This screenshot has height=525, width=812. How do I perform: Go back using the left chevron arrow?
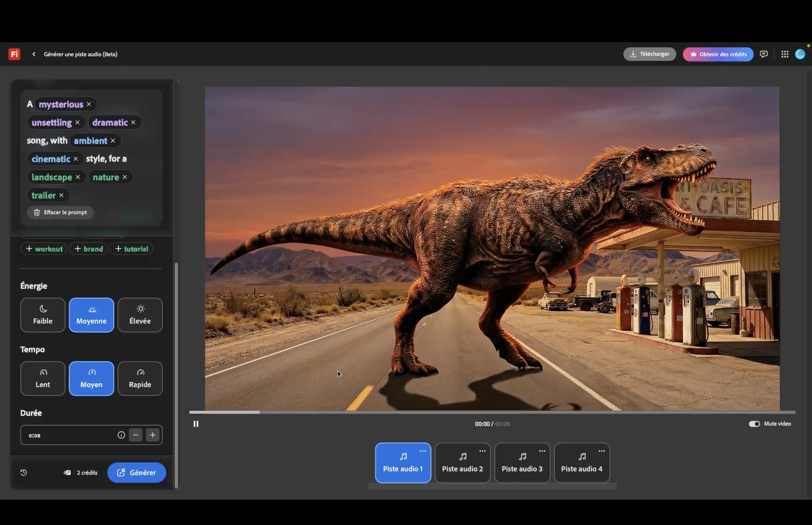tap(34, 54)
